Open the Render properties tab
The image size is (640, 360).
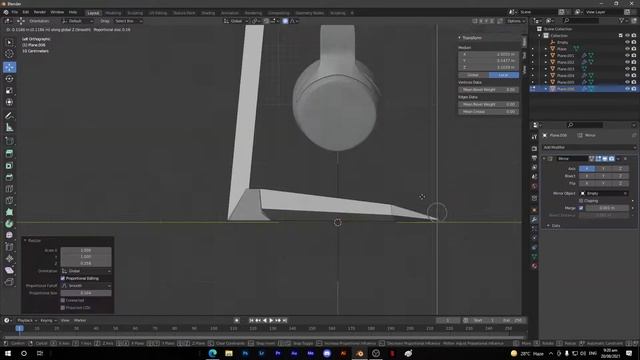pyautogui.click(x=534, y=148)
